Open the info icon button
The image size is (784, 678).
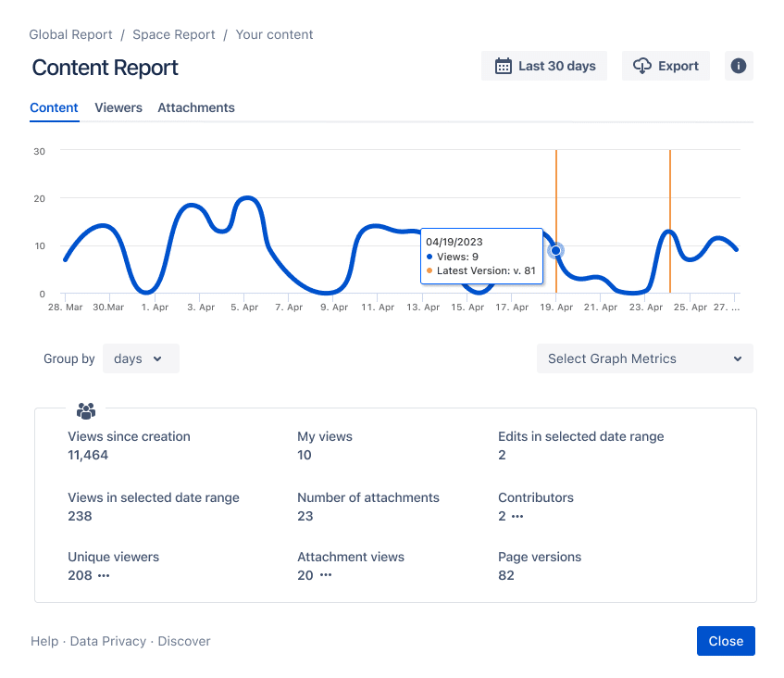[739, 66]
